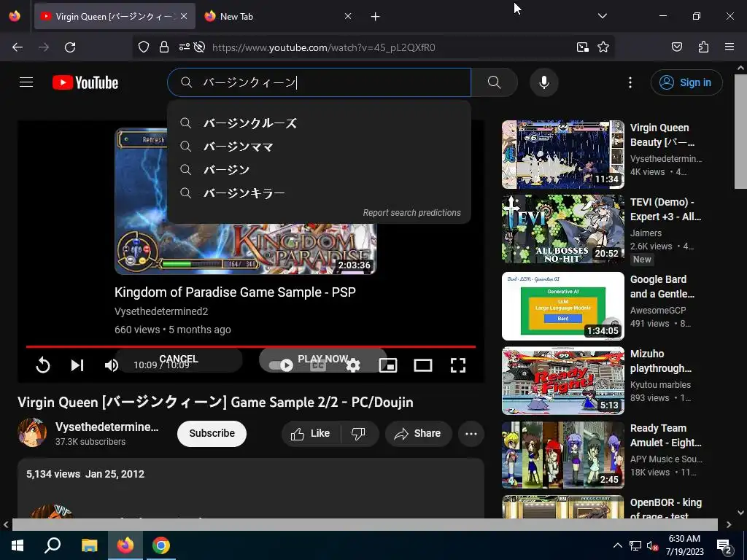Like the video
This screenshot has width=747, height=560.
(x=311, y=433)
